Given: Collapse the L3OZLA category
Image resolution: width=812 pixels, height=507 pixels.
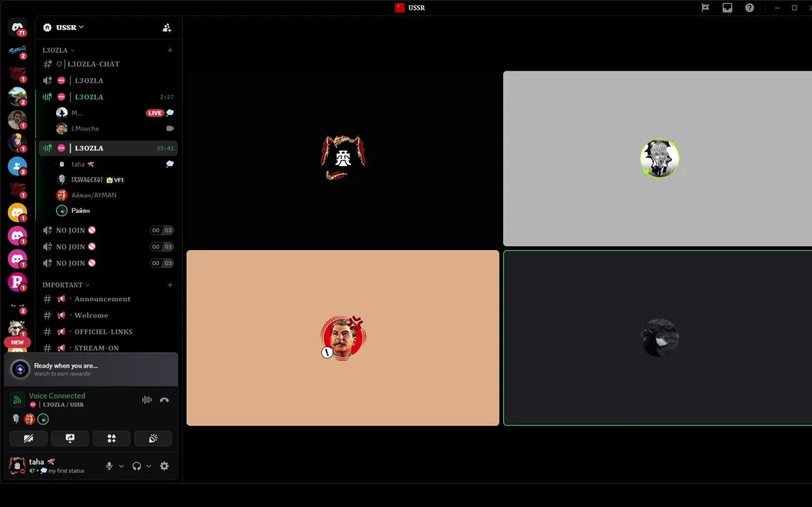Looking at the screenshot, I should [x=58, y=50].
